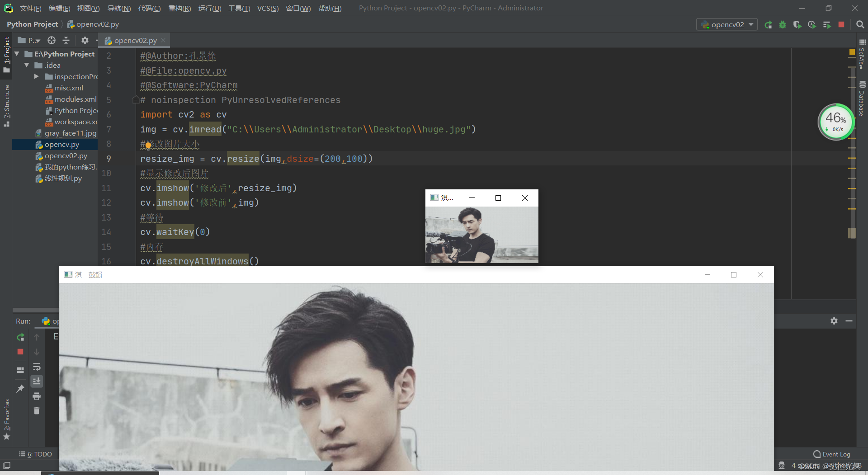The width and height of the screenshot is (868, 475).
Task: Open the 重构(R) menu
Action: (179, 8)
